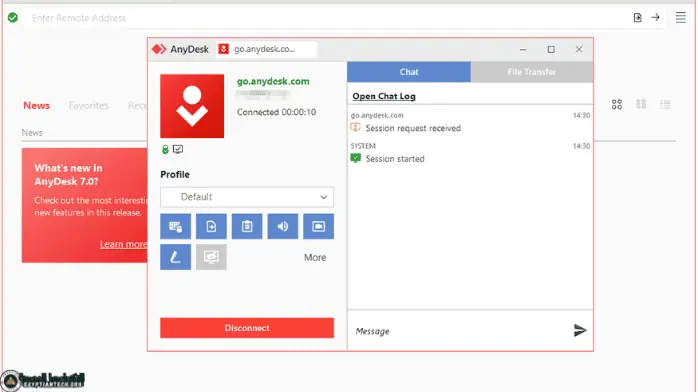Close the AnyDesk session window
The width and height of the screenshot is (698, 392).
click(579, 49)
